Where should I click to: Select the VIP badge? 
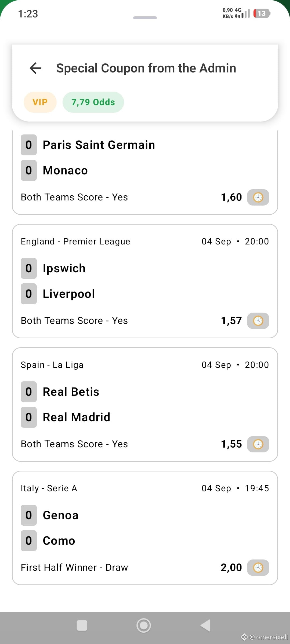(40, 102)
